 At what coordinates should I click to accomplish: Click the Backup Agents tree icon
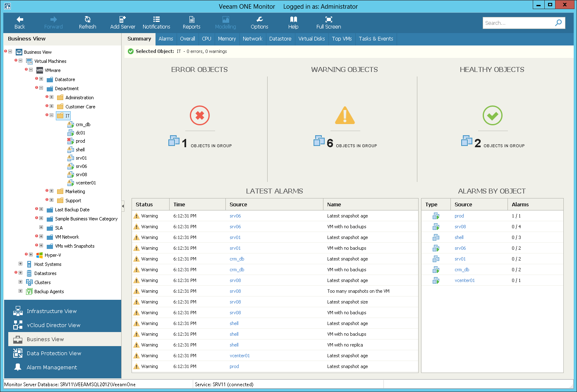click(x=29, y=292)
